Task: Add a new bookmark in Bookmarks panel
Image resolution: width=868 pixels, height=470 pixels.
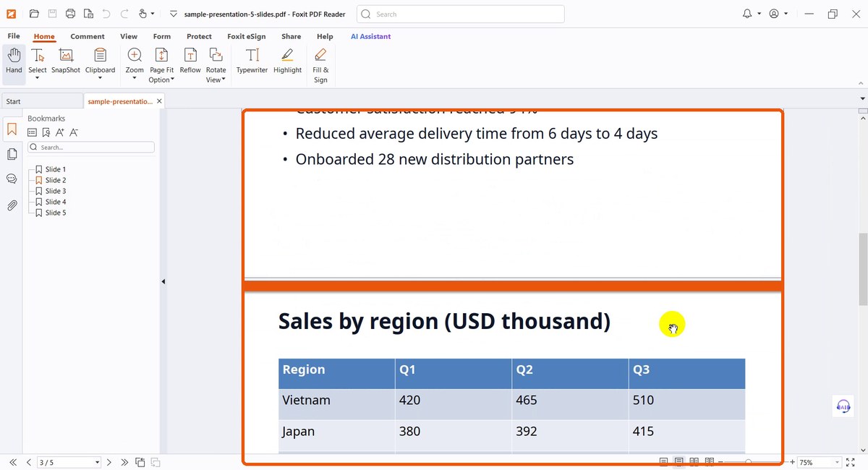Action: (46, 132)
